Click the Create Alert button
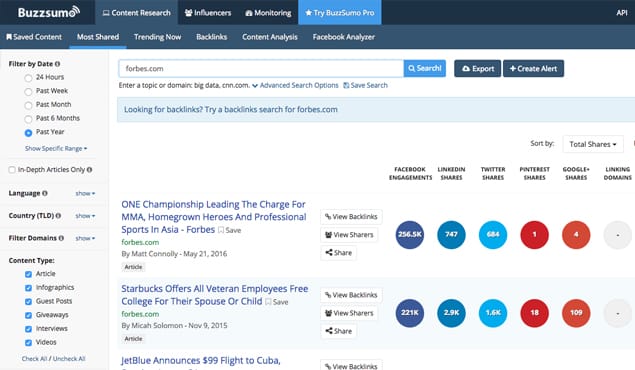635x370 pixels. point(533,69)
